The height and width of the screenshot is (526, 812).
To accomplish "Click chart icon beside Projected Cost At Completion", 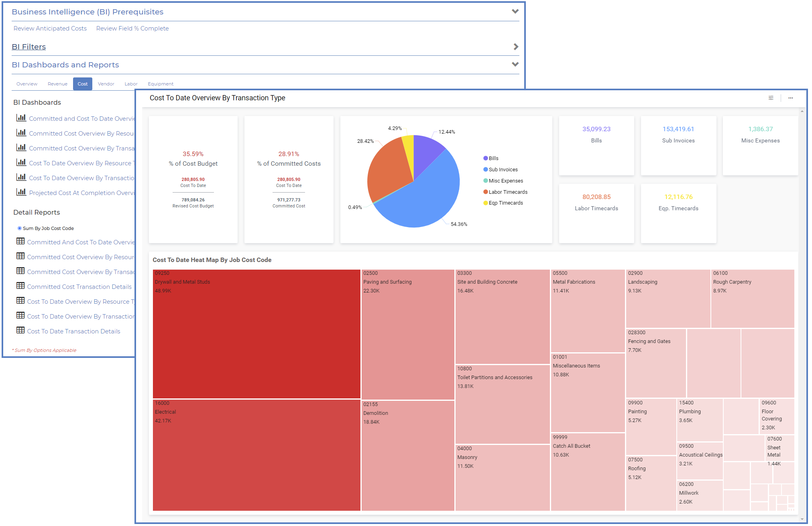I will 21,192.
